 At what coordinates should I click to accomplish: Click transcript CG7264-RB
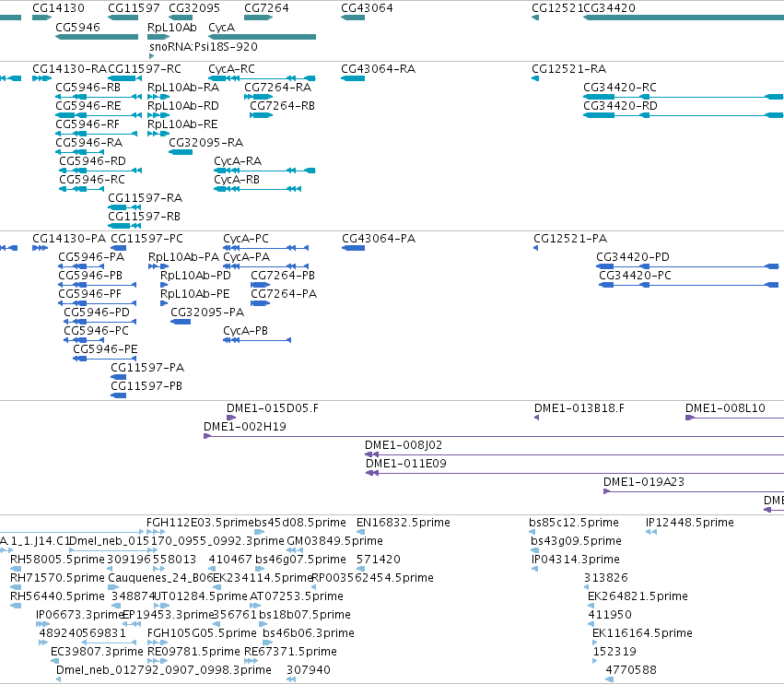(x=283, y=106)
